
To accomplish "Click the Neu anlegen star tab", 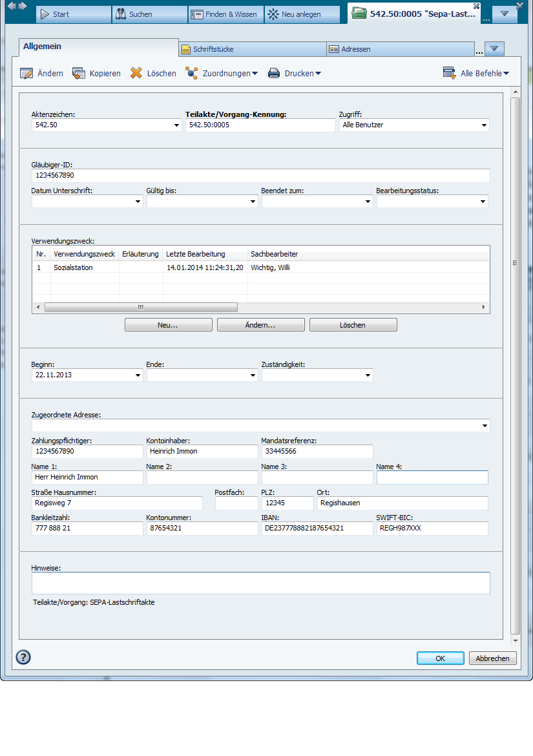I will [x=302, y=14].
